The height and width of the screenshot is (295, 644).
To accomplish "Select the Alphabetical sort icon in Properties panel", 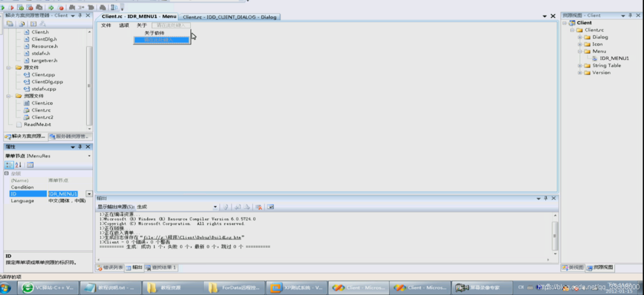I will (x=18, y=165).
